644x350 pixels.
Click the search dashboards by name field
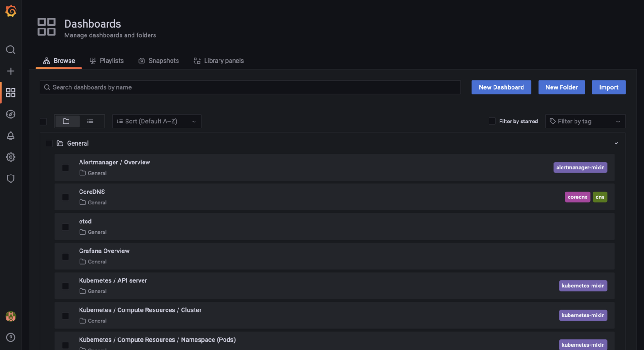(x=250, y=87)
